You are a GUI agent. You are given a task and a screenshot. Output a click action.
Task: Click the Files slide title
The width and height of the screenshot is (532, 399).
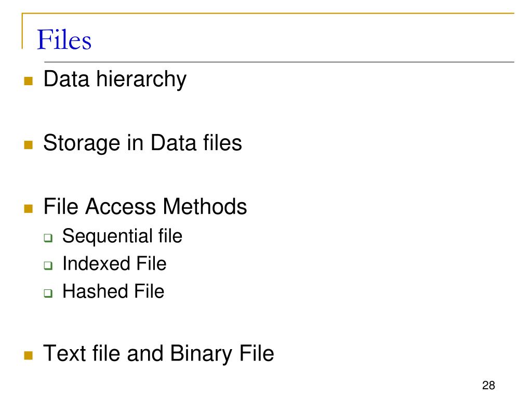tap(64, 39)
